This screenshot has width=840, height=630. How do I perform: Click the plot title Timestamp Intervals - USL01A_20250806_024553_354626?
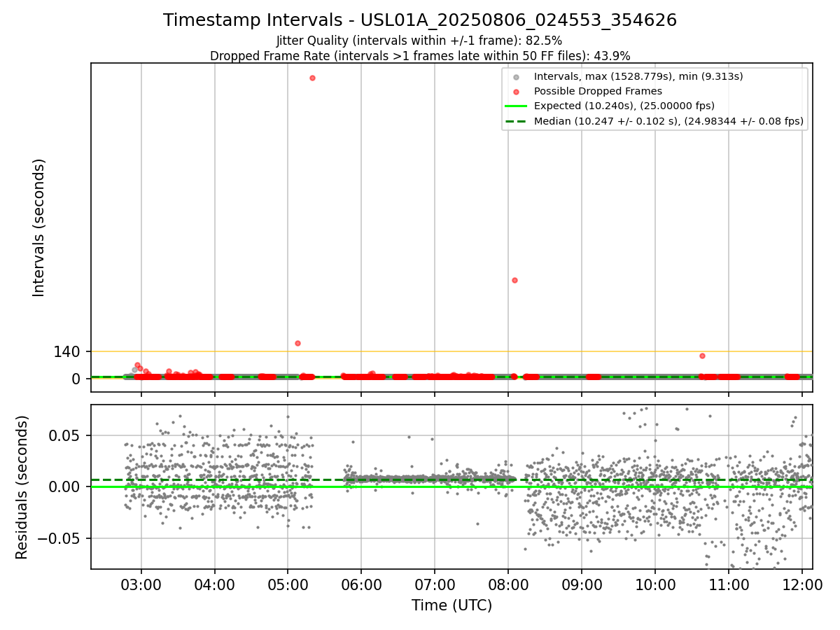pyautogui.click(x=420, y=20)
